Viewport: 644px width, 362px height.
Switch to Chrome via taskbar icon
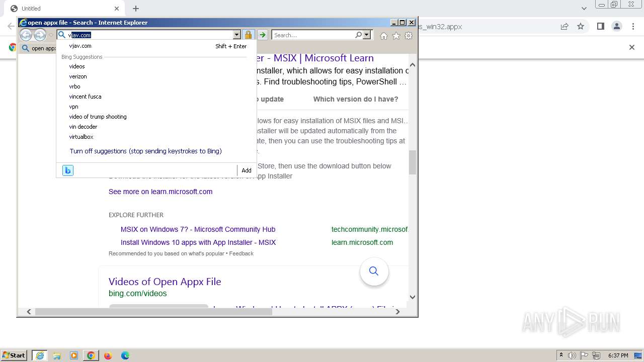91,355
